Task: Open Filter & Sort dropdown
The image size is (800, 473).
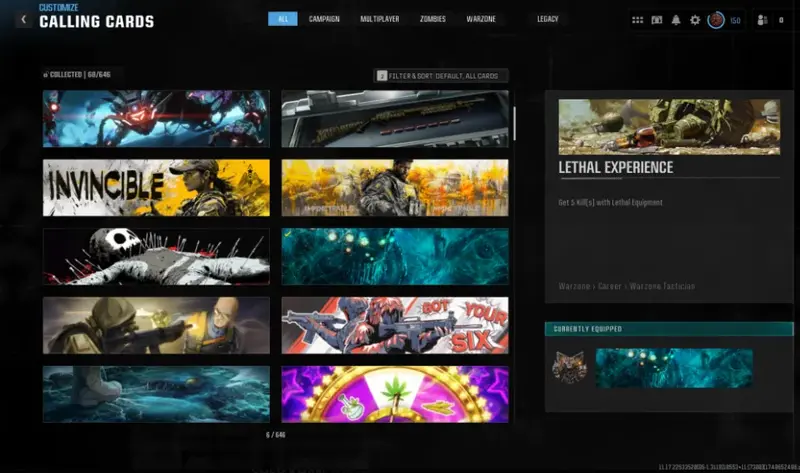Action: (x=441, y=75)
